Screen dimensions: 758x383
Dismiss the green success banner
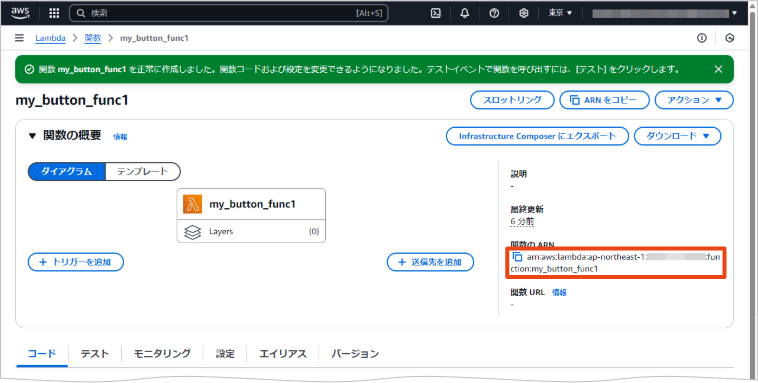tap(718, 69)
